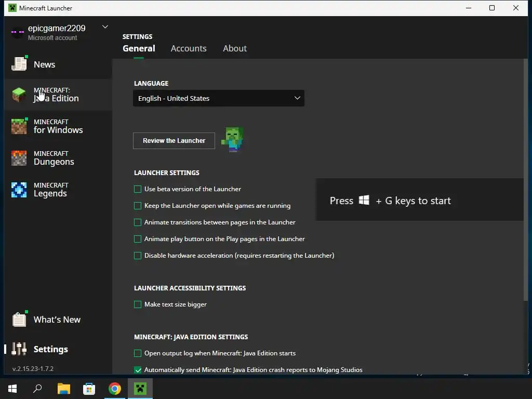The width and height of the screenshot is (532, 399).
Task: Open the English - United States language dropdown
Action: tap(219, 98)
